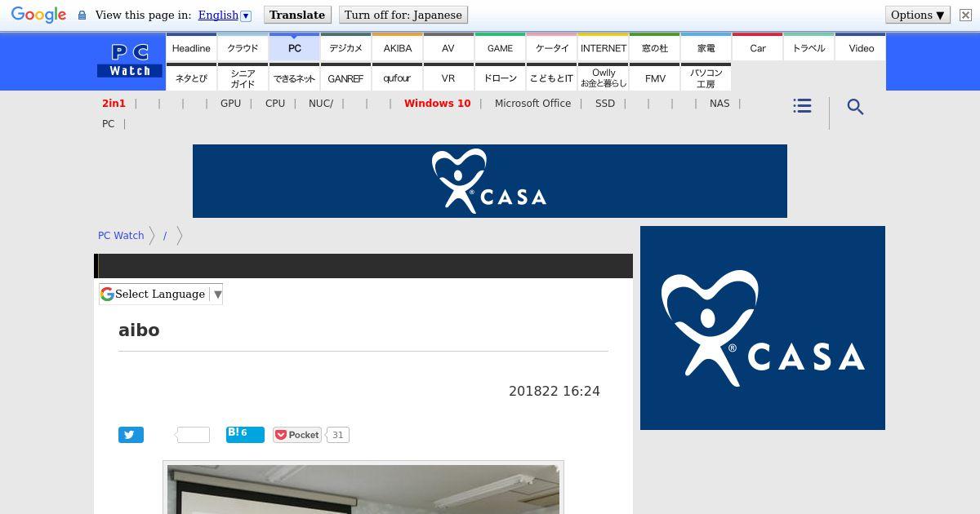Click the CASA sidebar square ad

[763, 328]
